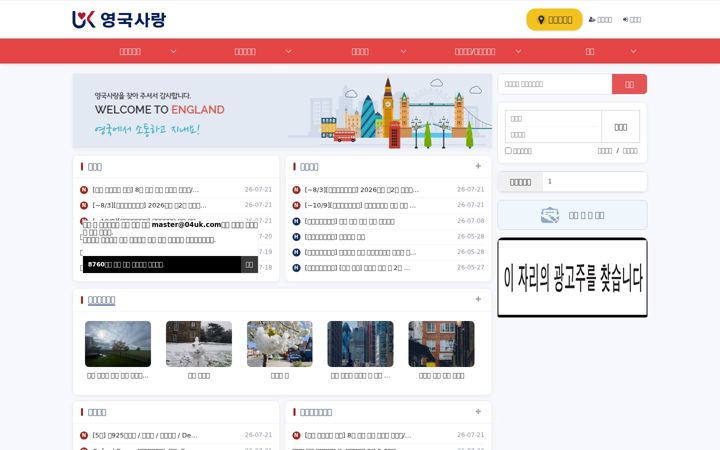Expand chevron of second navigation menu item

(x=288, y=51)
